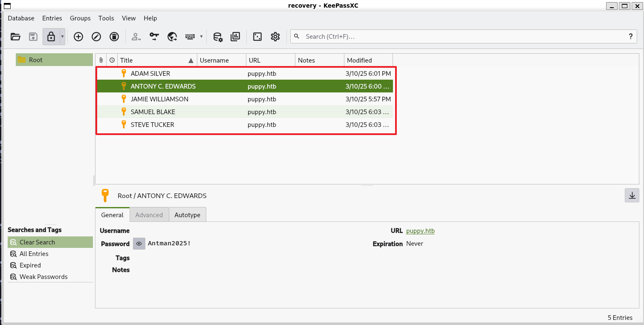Expand the lock database dropdown arrow

coord(63,37)
